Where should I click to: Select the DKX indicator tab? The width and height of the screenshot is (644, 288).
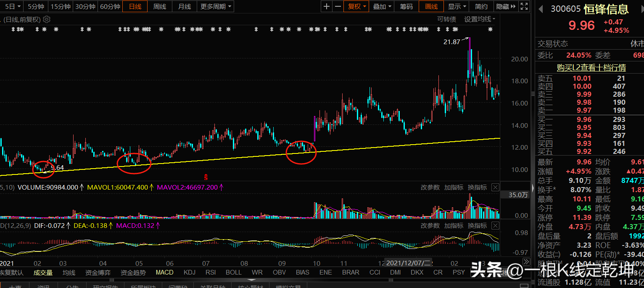(x=417, y=272)
